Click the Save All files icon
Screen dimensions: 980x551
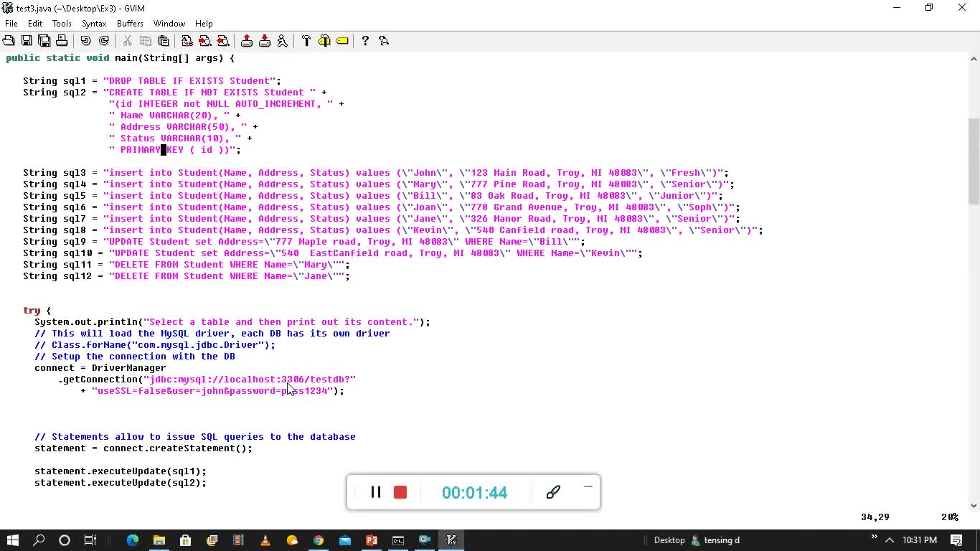pyautogui.click(x=44, y=41)
